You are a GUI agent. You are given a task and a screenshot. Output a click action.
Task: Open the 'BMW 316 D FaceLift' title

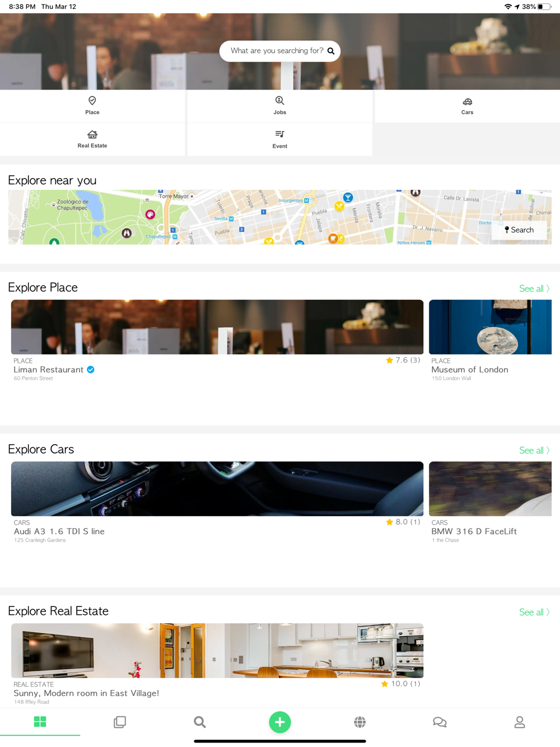click(x=474, y=531)
